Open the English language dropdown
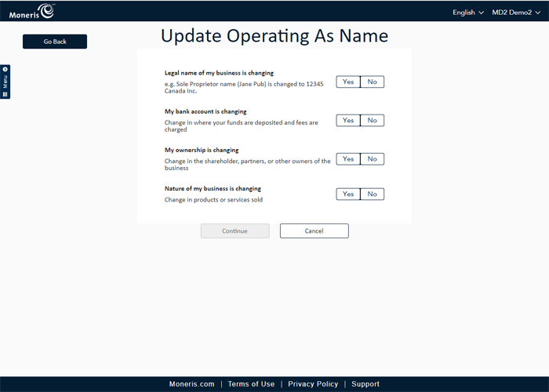 [468, 13]
